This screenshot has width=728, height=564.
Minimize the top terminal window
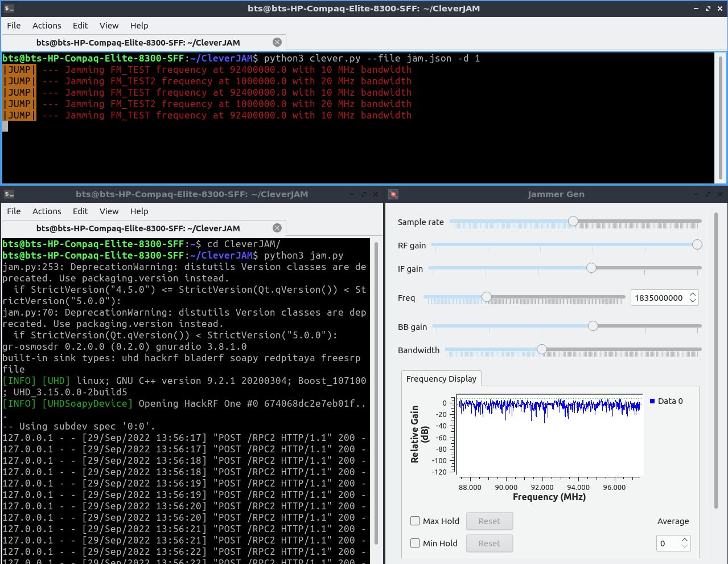[x=696, y=9]
